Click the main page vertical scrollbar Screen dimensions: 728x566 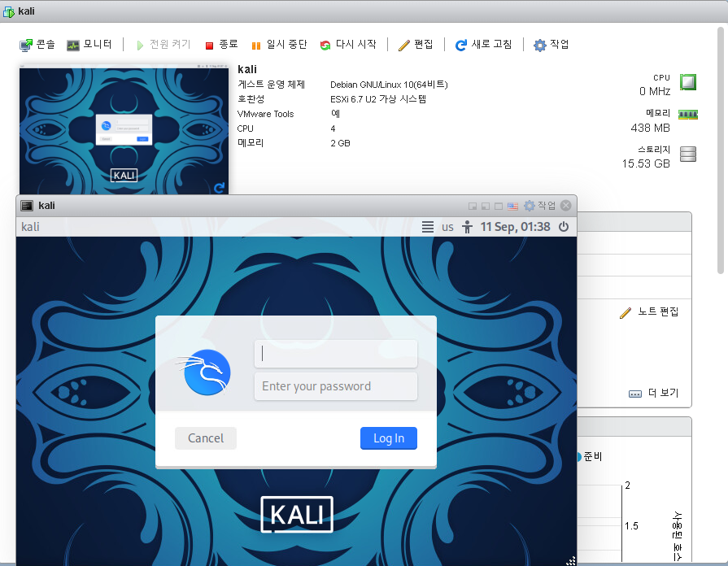(721, 151)
